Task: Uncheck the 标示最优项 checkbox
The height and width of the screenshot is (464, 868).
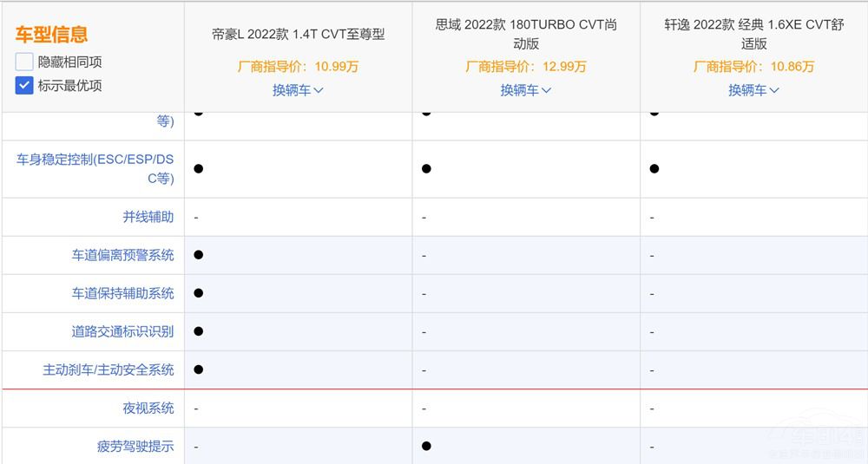Action: pyautogui.click(x=24, y=85)
